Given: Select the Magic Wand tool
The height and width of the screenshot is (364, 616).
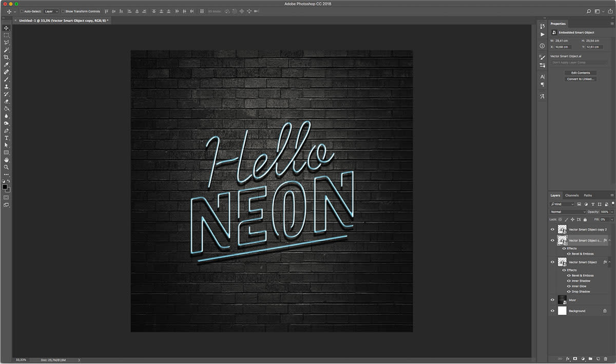Looking at the screenshot, I should [x=7, y=50].
